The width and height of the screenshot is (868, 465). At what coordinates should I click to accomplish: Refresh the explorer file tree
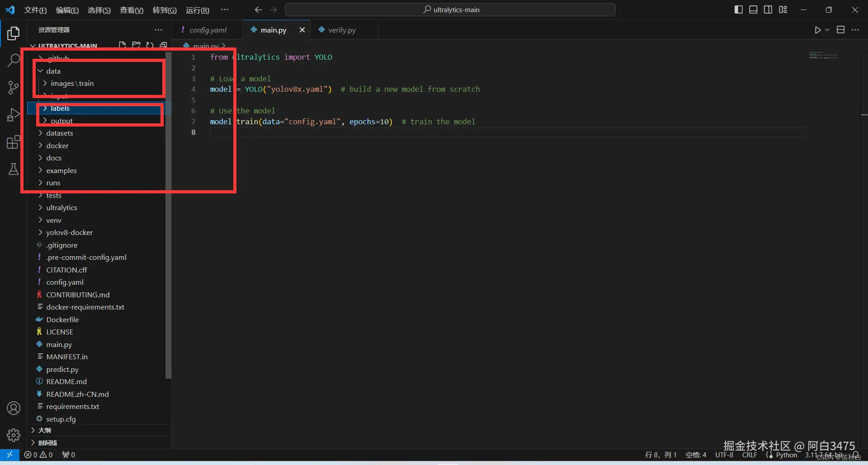(x=150, y=45)
